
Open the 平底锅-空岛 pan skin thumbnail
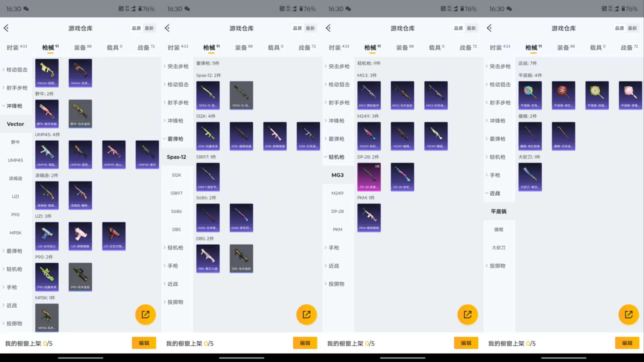pyautogui.click(x=530, y=95)
